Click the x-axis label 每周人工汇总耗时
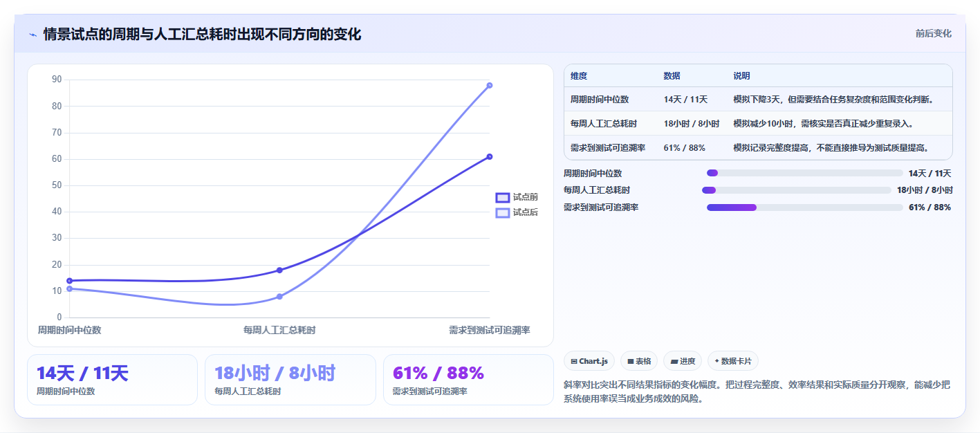This screenshot has width=980, height=433. click(x=279, y=331)
